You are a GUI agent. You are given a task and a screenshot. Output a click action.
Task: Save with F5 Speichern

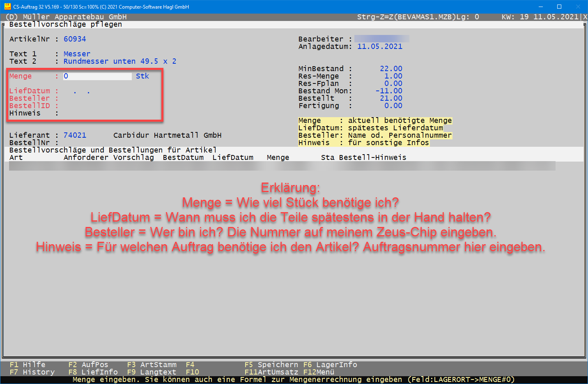(271, 365)
